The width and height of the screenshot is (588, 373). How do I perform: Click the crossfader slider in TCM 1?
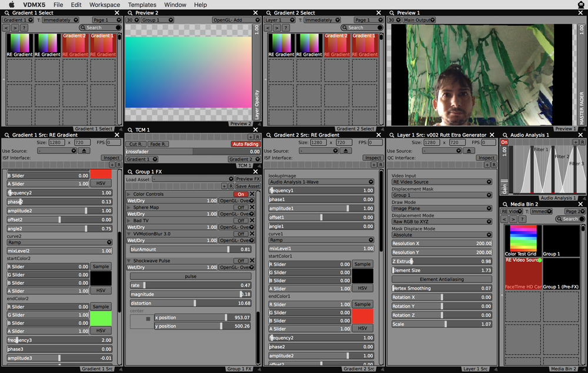coord(193,152)
